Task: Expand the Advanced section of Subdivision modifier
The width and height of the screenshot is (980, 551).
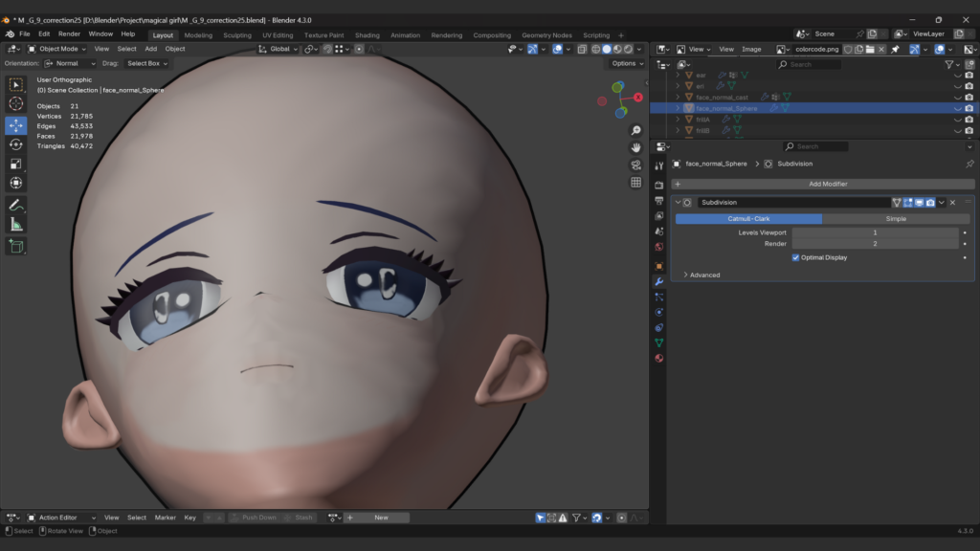Action: 703,275
